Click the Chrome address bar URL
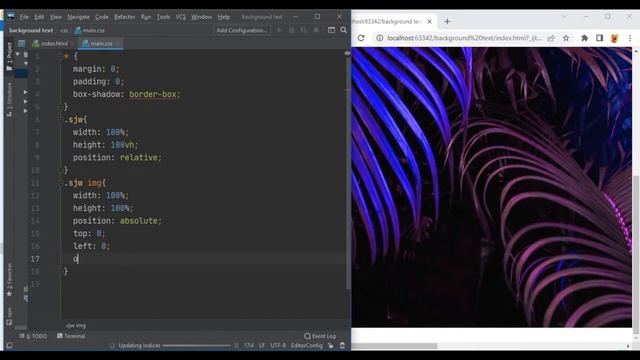Viewport: 640px width, 360px height. (464, 38)
